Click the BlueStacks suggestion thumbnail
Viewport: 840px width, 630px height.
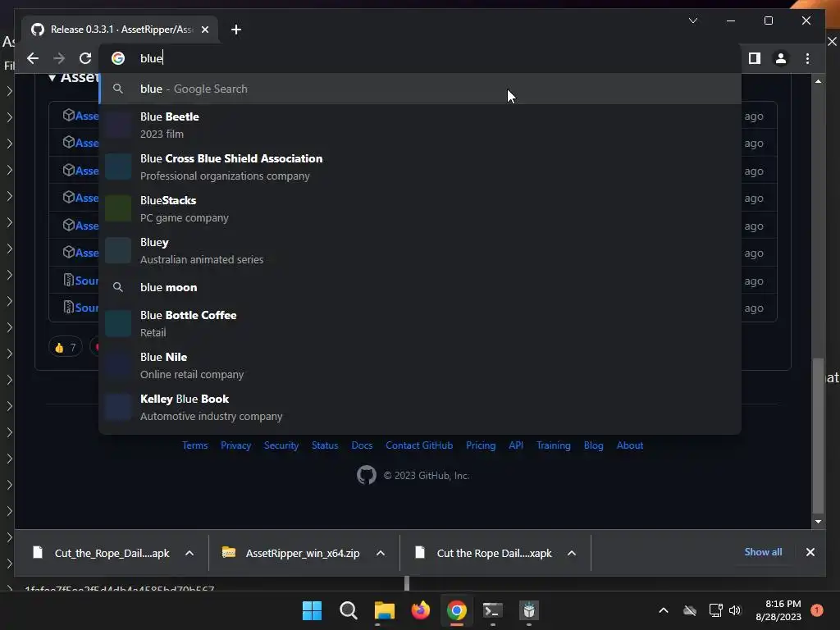118,208
